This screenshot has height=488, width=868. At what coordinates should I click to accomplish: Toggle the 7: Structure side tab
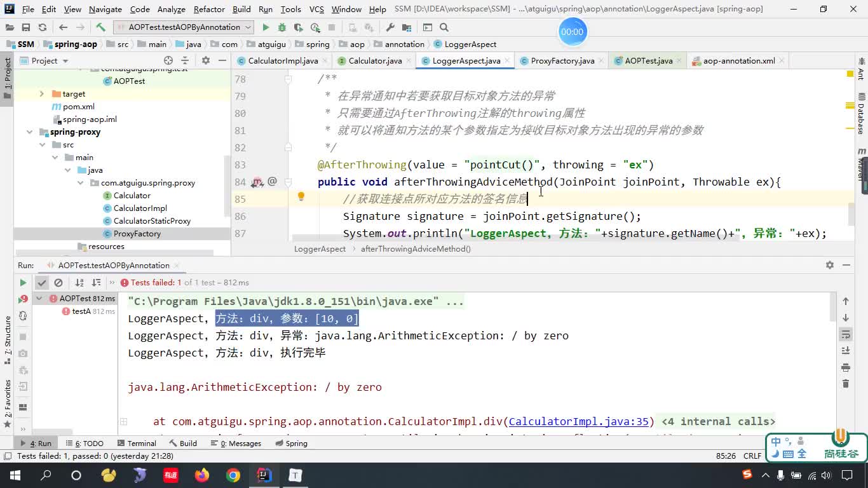(7, 340)
